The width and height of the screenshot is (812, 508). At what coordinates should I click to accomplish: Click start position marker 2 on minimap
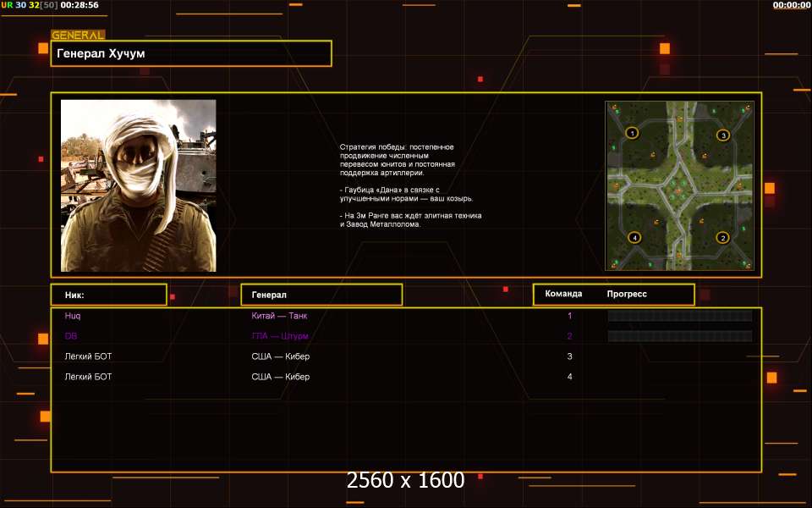[722, 238]
